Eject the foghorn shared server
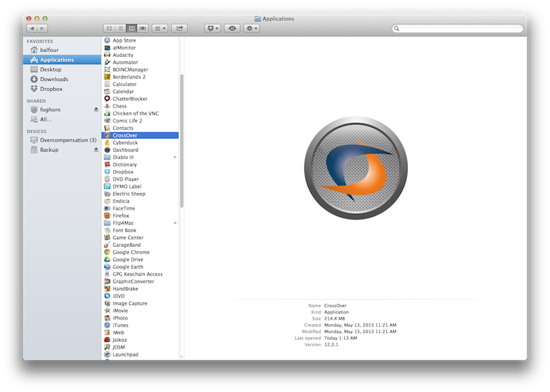 click(x=96, y=110)
